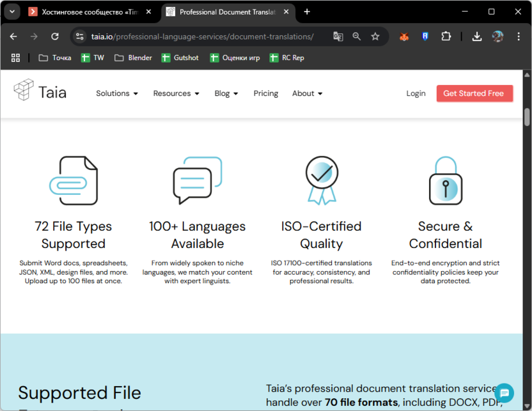This screenshot has width=532, height=411.
Task: Expand the Solutions dropdown menu
Action: pos(117,93)
